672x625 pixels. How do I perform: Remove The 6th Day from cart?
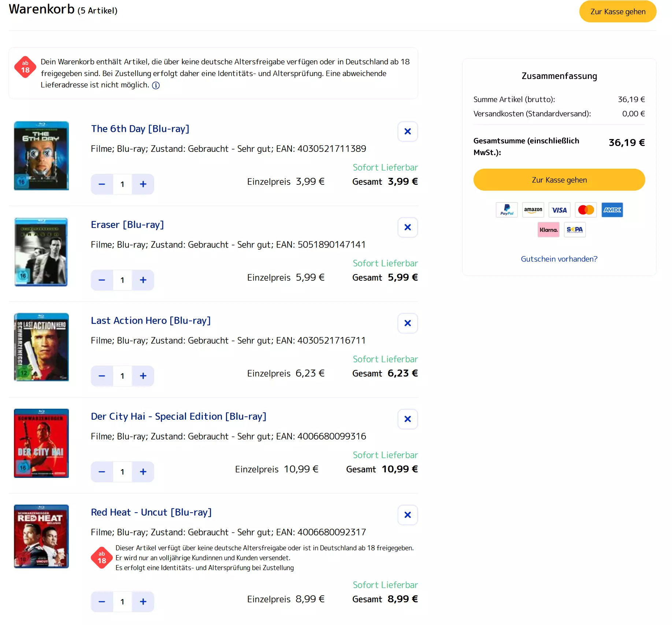click(408, 131)
